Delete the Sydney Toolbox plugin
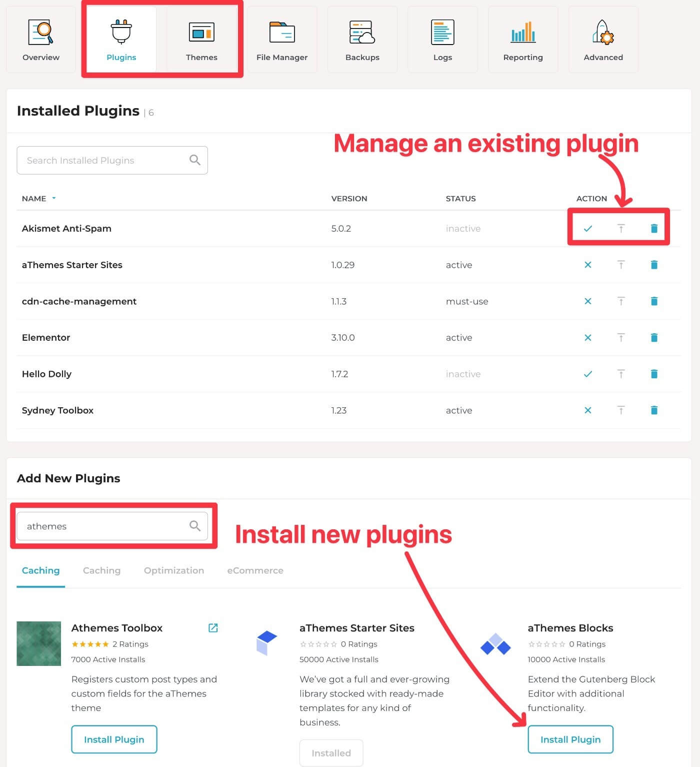700x767 pixels. coord(654,410)
